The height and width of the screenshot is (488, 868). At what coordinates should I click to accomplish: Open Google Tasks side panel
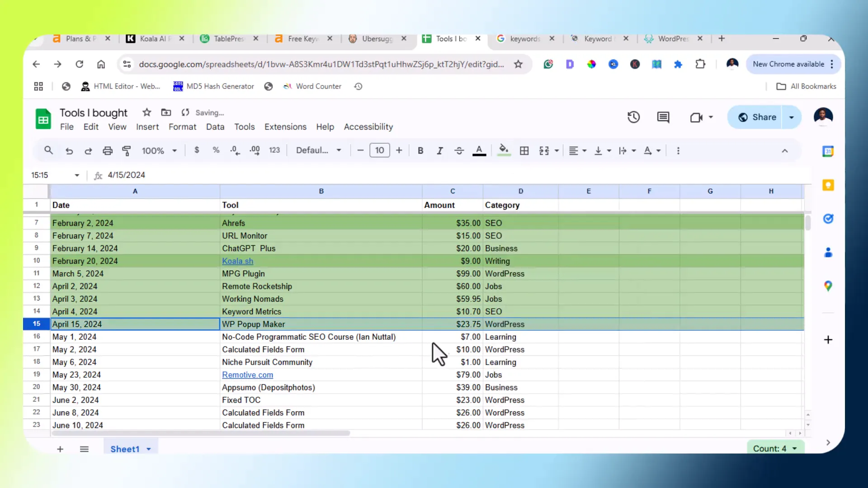coord(828,219)
